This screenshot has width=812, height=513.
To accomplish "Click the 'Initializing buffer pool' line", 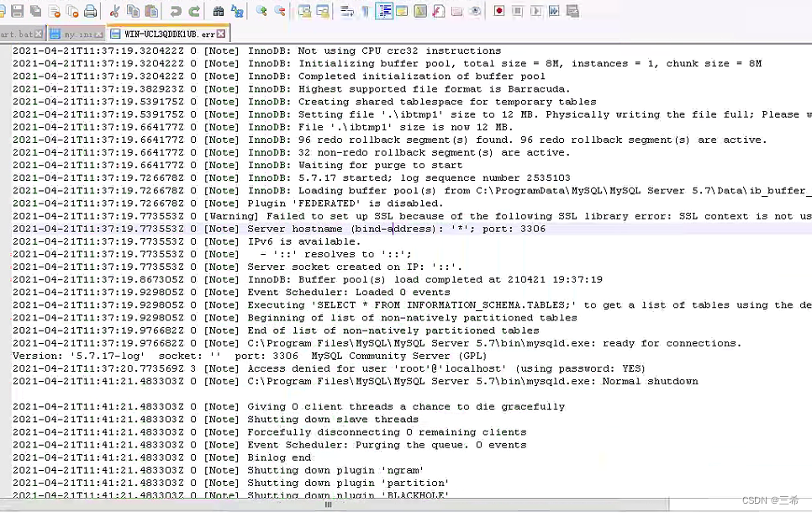I will point(388,64).
